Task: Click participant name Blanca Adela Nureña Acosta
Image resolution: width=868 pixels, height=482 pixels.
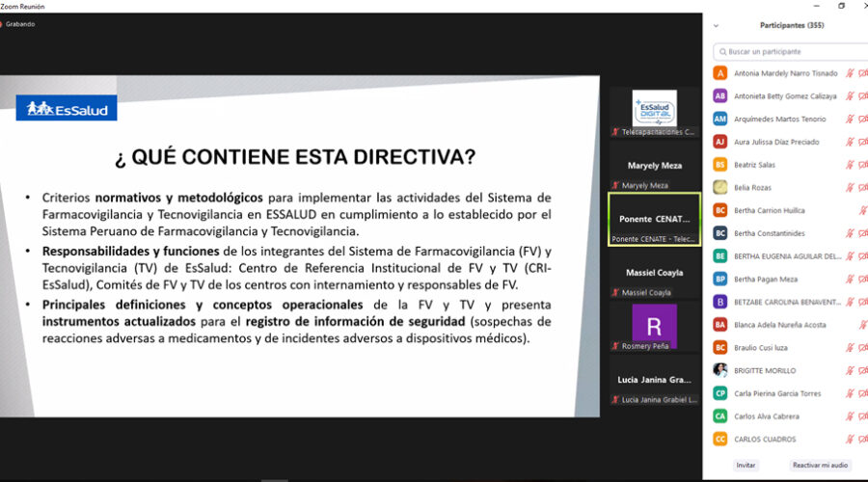Action: tap(780, 325)
